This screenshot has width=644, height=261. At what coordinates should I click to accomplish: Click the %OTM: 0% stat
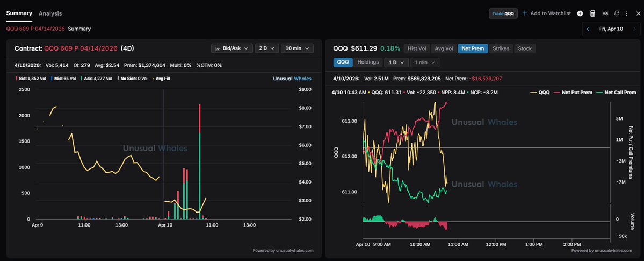tap(209, 65)
